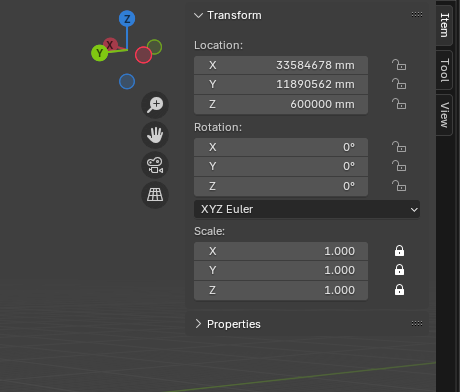
Task: Lock the Location Z value
Action: [x=399, y=104]
